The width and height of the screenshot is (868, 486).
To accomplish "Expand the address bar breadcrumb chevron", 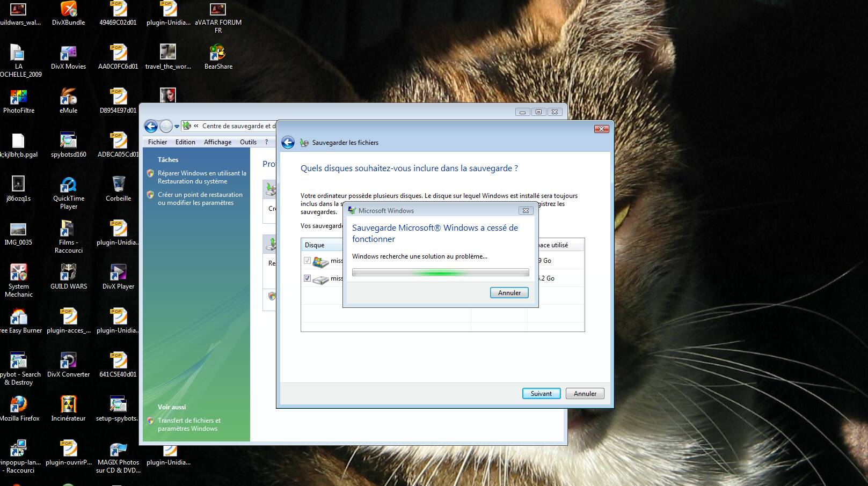I will [x=196, y=126].
